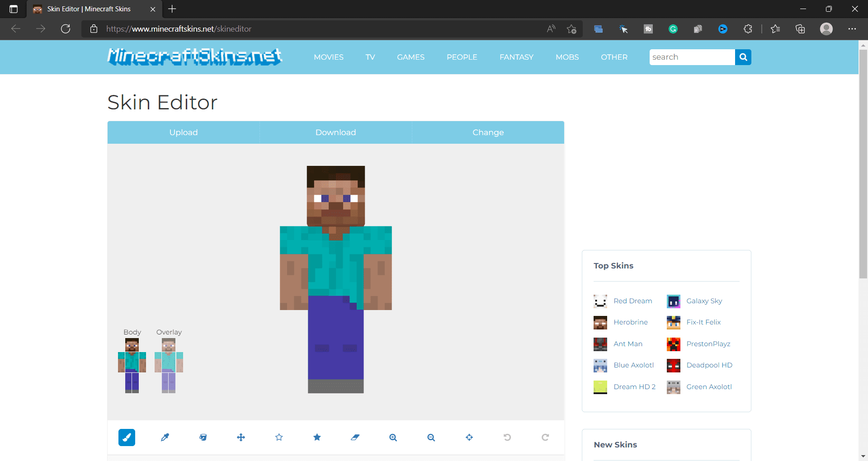Click the outlined star tool icon

pyautogui.click(x=279, y=437)
